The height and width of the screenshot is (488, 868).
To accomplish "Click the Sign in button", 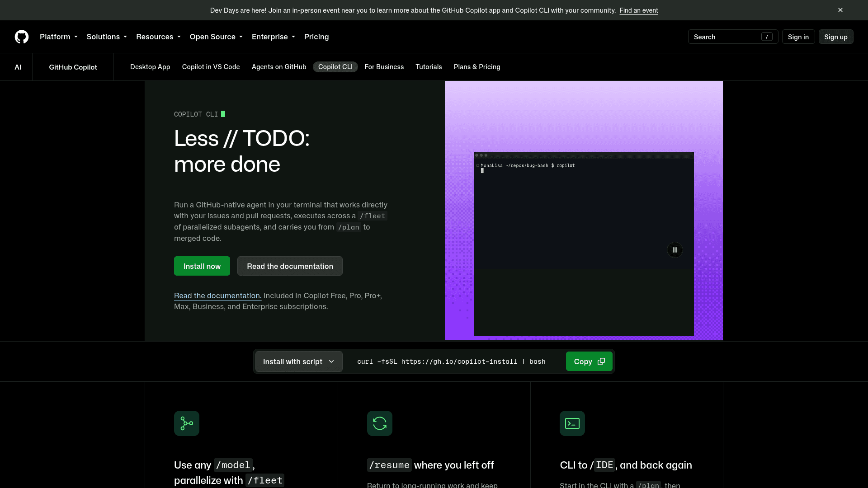I will (798, 37).
